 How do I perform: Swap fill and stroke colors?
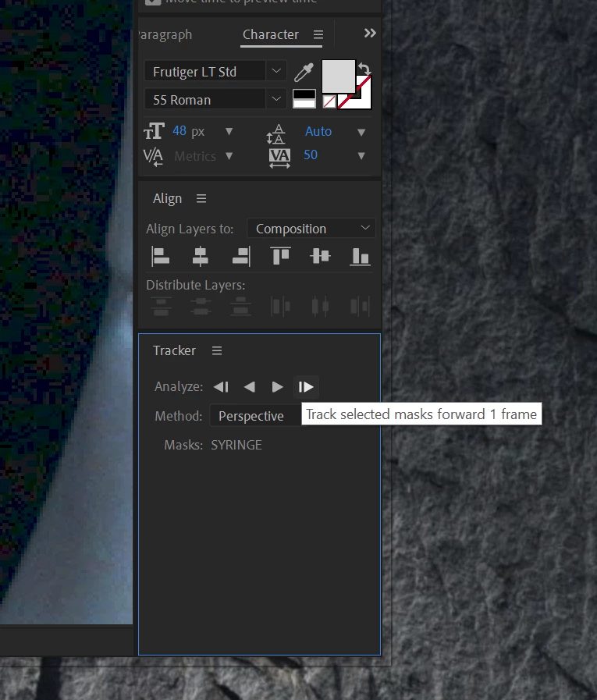pyautogui.click(x=364, y=69)
